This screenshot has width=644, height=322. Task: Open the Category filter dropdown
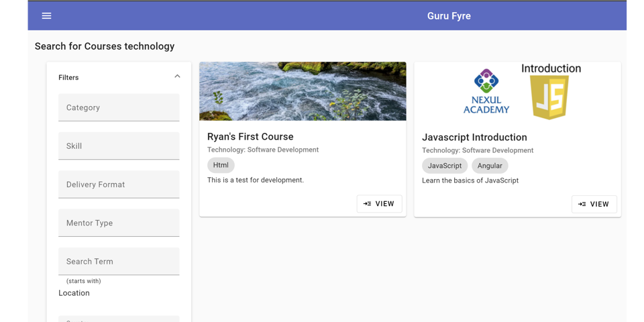click(x=119, y=107)
